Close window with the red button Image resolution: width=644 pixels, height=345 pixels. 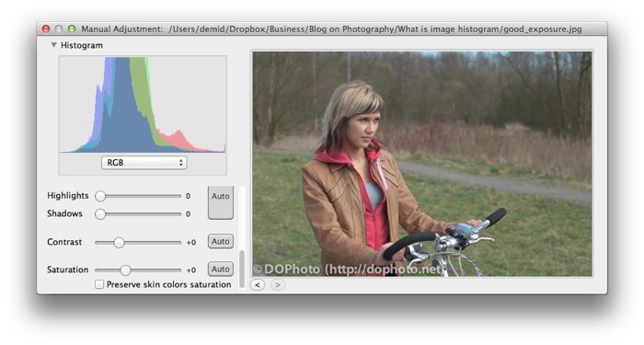(x=46, y=29)
